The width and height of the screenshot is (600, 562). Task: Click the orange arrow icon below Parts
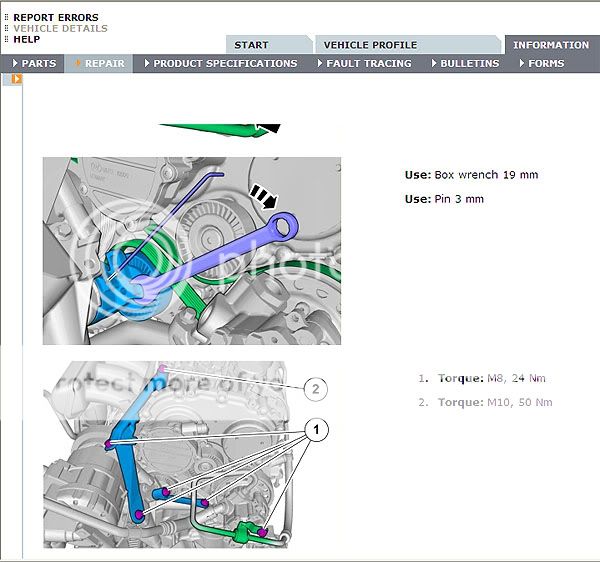pos(16,79)
